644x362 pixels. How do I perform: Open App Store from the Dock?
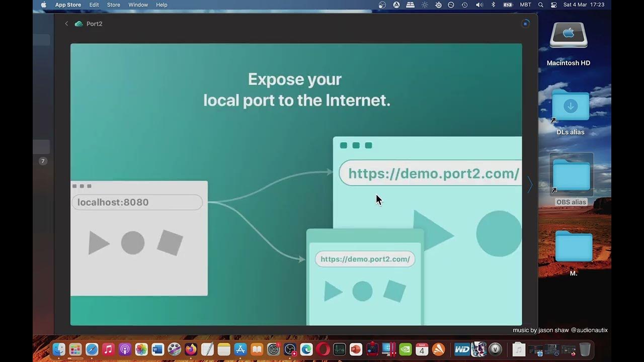(240, 349)
